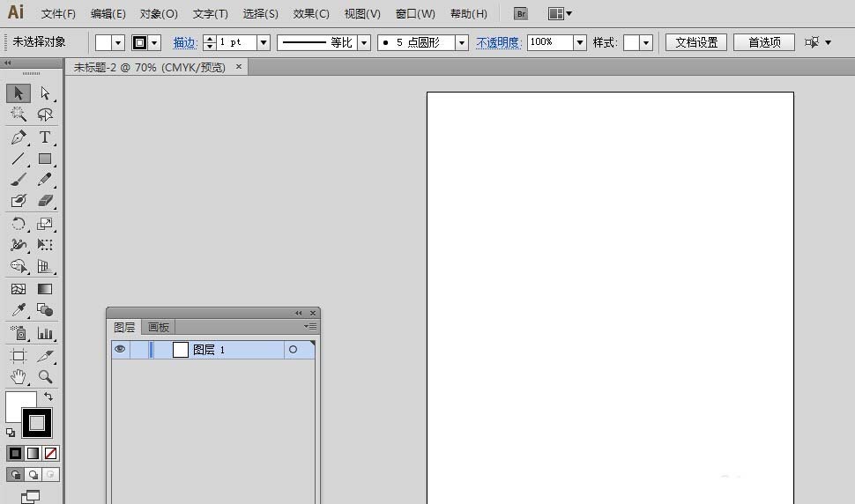
Task: Open 编辑(E) menu
Action: (108, 13)
